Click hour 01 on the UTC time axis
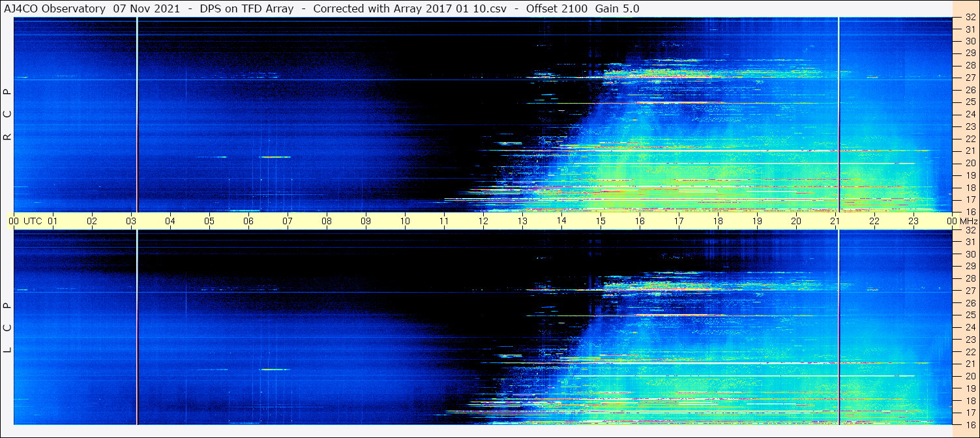 (53, 221)
